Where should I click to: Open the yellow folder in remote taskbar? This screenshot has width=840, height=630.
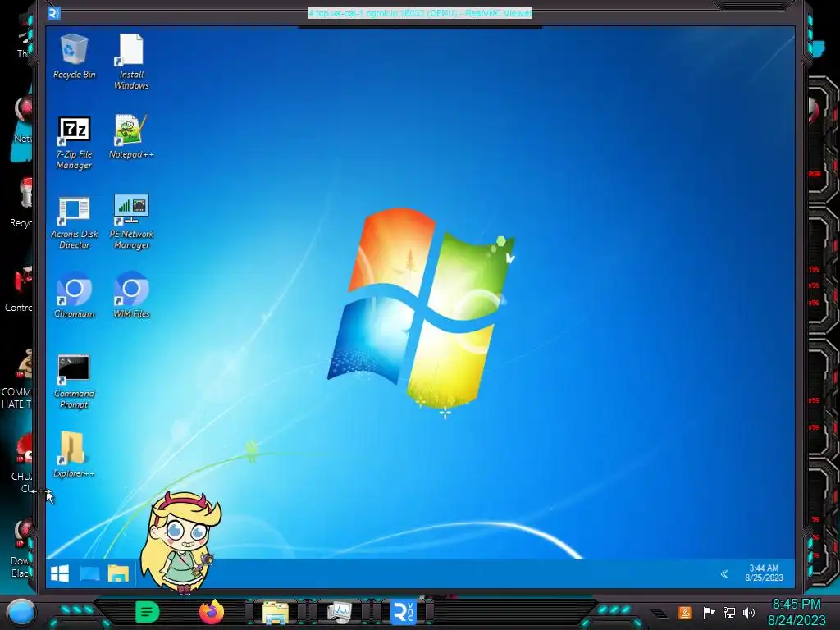tap(118, 573)
